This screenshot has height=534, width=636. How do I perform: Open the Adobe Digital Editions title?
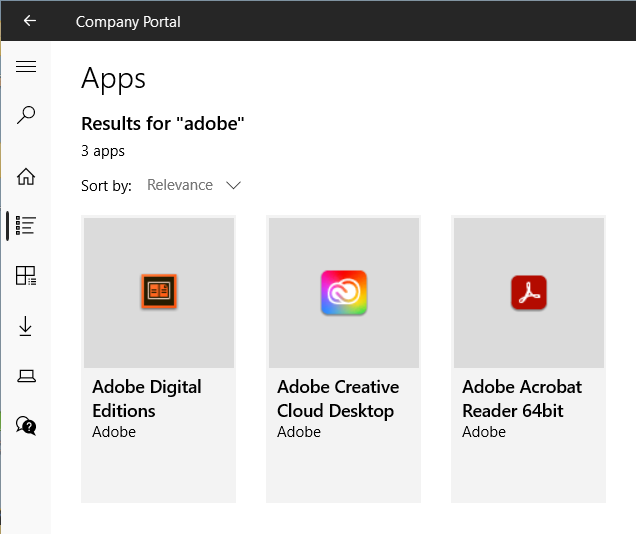(147, 399)
